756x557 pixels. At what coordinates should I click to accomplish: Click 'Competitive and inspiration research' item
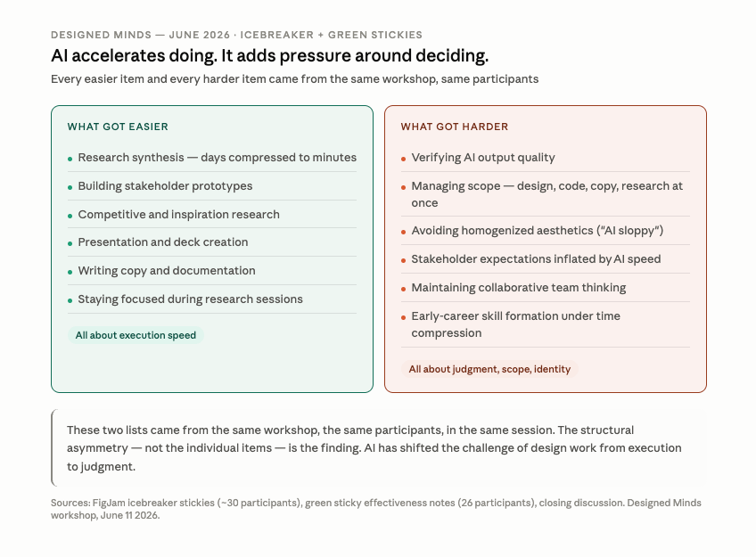tap(212, 215)
